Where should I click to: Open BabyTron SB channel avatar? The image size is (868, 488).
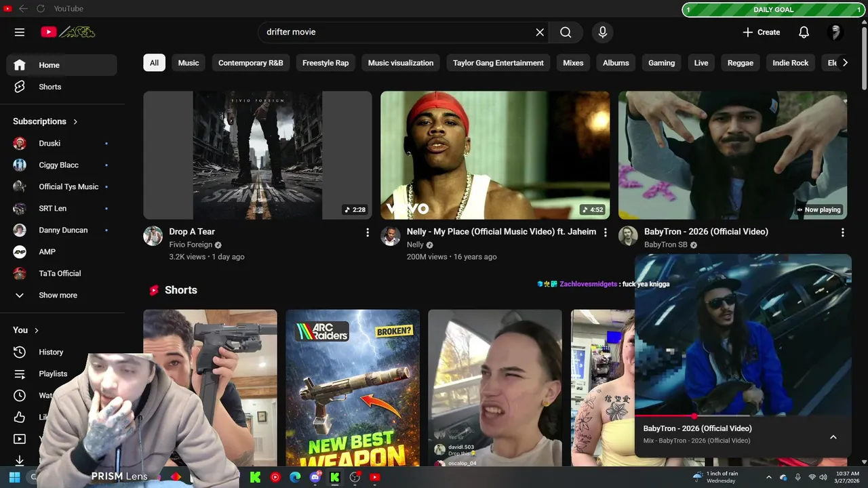click(628, 236)
